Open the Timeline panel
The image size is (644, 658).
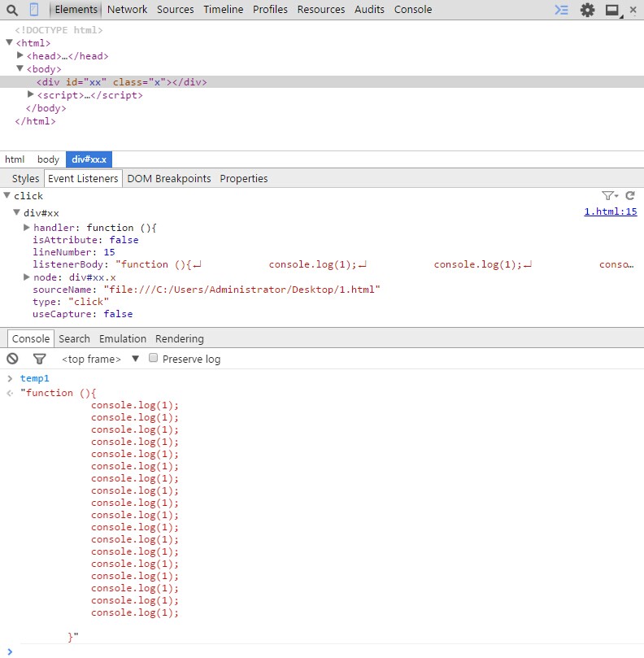[223, 9]
